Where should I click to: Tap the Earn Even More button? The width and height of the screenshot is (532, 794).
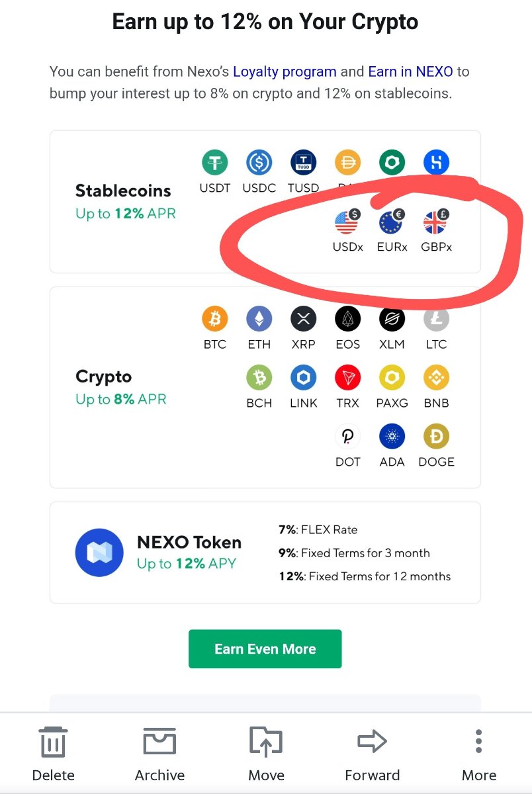[x=265, y=648]
